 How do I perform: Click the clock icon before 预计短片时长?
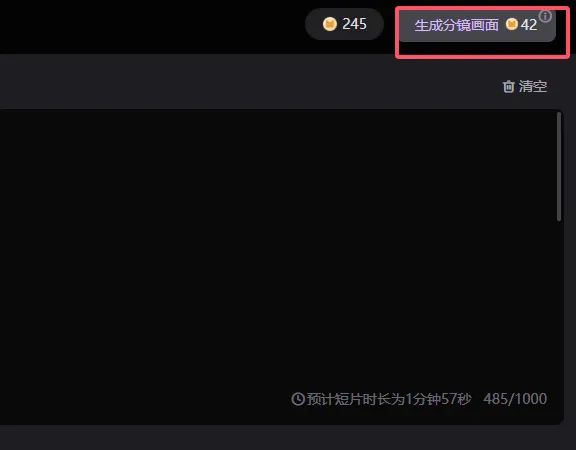pos(298,399)
